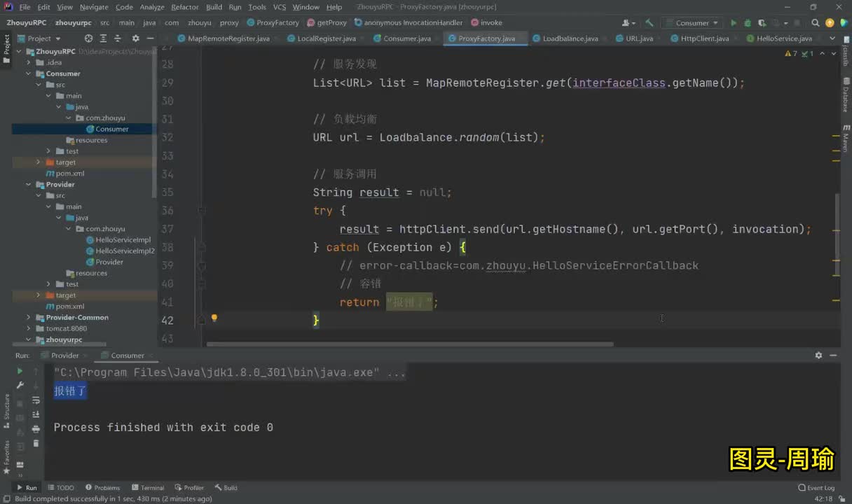Image resolution: width=852 pixels, height=504 pixels.
Task: Run Consumer with coverage icon
Action: click(762, 23)
